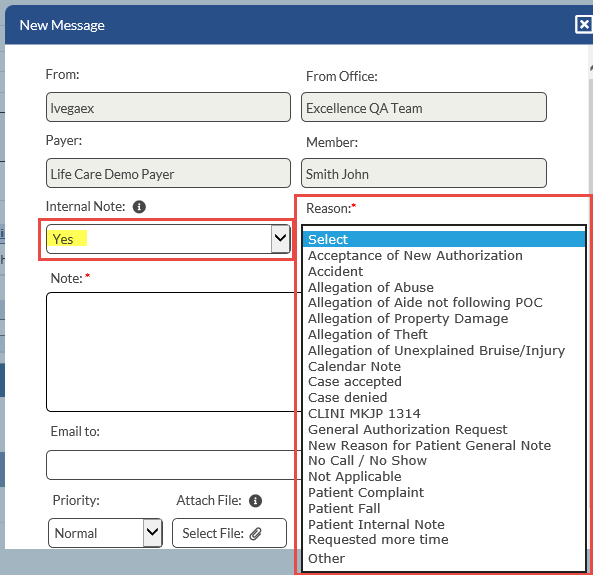The width and height of the screenshot is (593, 575).
Task: Choose Select placeholder in Reason list
Action: tap(444, 239)
